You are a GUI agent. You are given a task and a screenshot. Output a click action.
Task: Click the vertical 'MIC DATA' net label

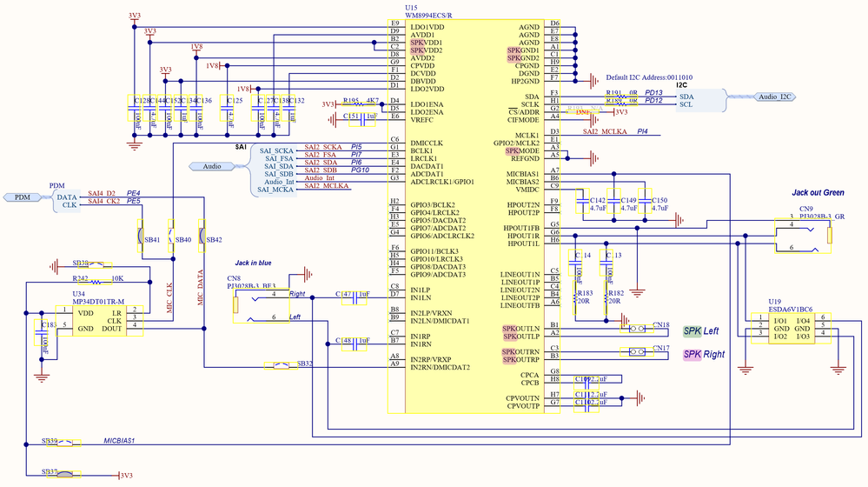click(x=201, y=288)
